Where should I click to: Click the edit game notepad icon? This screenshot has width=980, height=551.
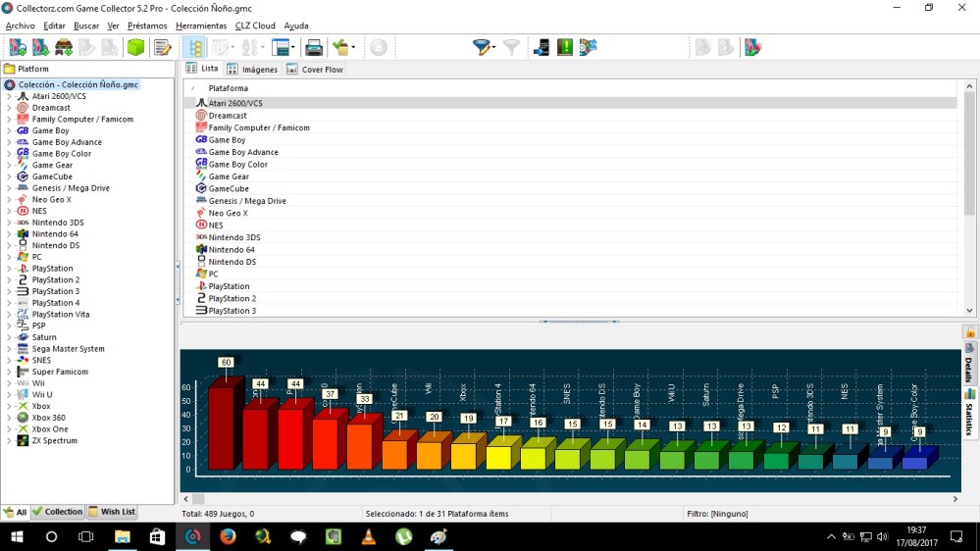(x=163, y=47)
